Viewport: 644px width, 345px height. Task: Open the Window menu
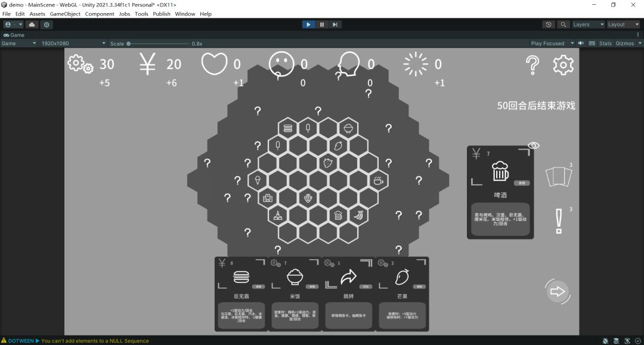coord(185,14)
